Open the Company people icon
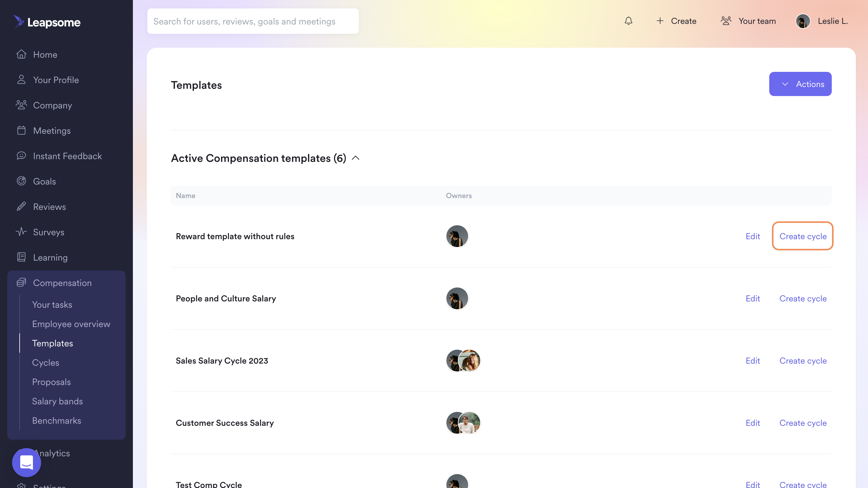Image resolution: width=868 pixels, height=488 pixels. coord(21,105)
